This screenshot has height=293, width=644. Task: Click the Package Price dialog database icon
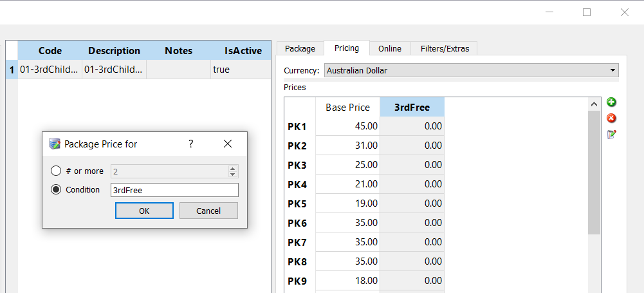point(55,144)
